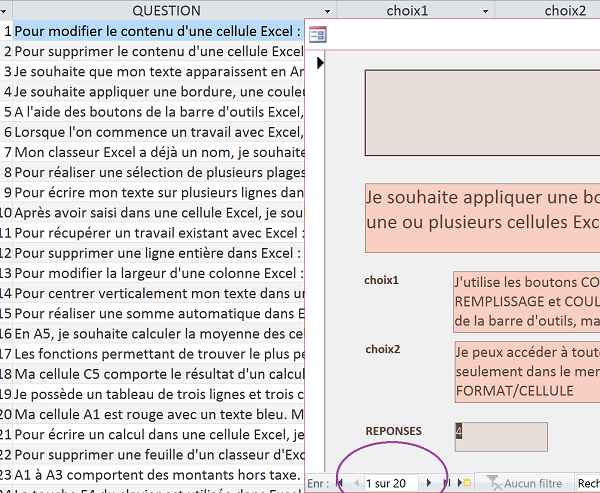Image resolution: width=600 pixels, height=493 pixels.
Task: Open the choix1 column dropdown arrow
Action: pyautogui.click(x=486, y=11)
